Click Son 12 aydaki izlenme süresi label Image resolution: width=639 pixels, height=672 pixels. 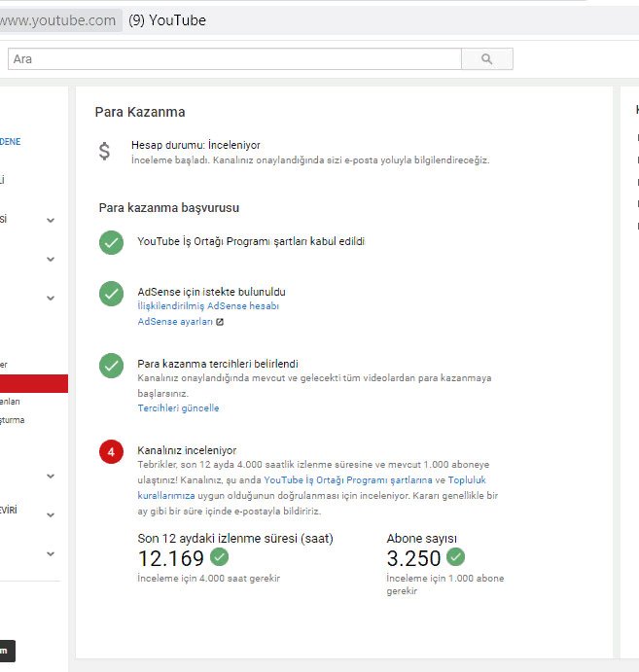click(235, 539)
